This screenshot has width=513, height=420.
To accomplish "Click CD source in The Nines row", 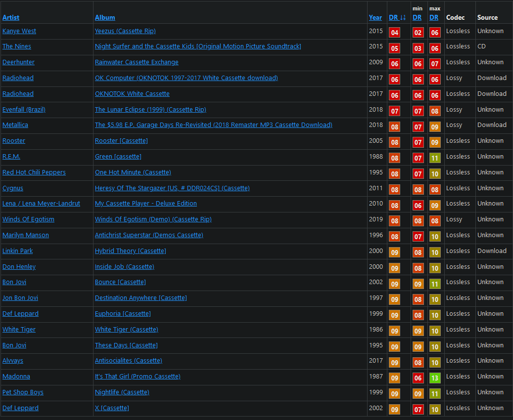I will 482,46.
